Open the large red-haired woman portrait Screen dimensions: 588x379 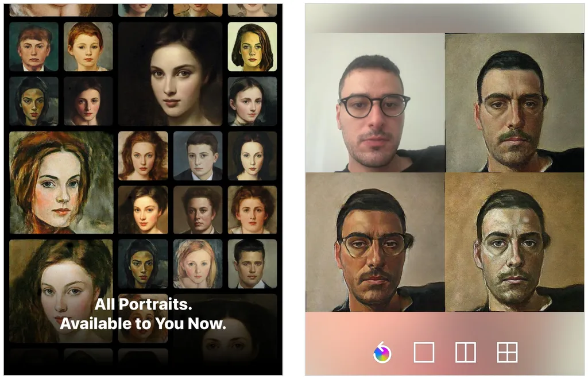pos(61,182)
